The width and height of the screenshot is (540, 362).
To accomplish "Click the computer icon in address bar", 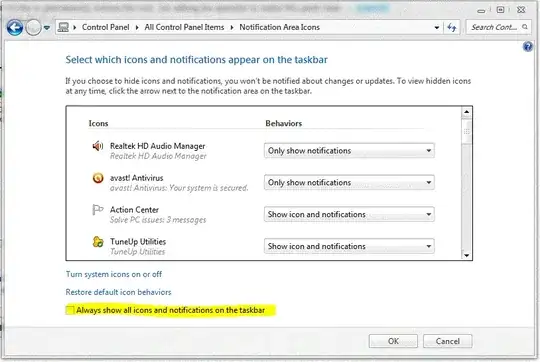I will (x=63, y=27).
